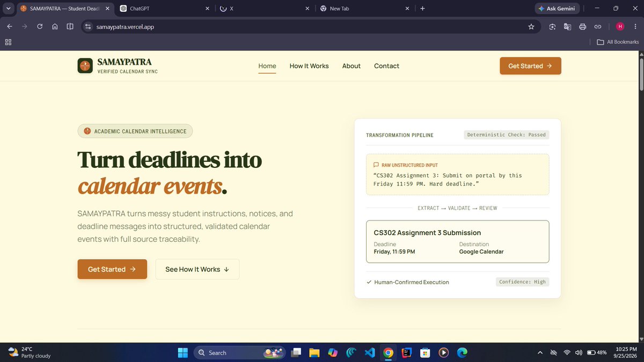Open IntelliJ IDEA from the taskbar
This screenshot has height=362, width=644.
point(407,352)
